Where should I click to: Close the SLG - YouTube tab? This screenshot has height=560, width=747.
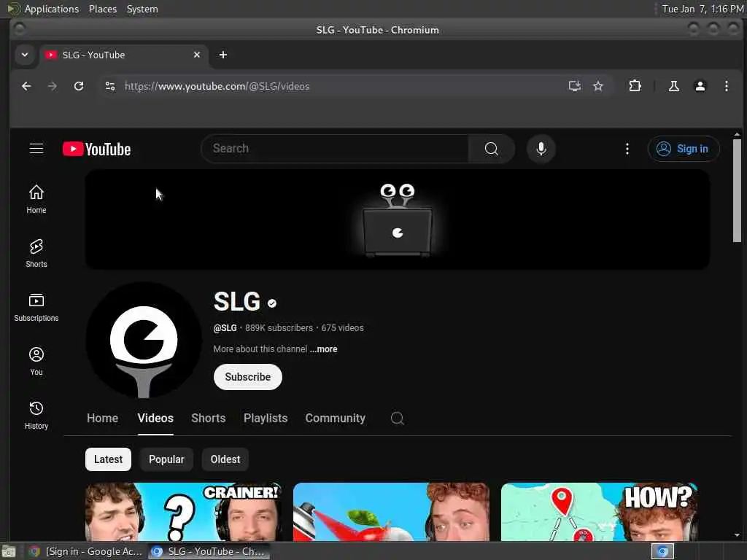[197, 55]
